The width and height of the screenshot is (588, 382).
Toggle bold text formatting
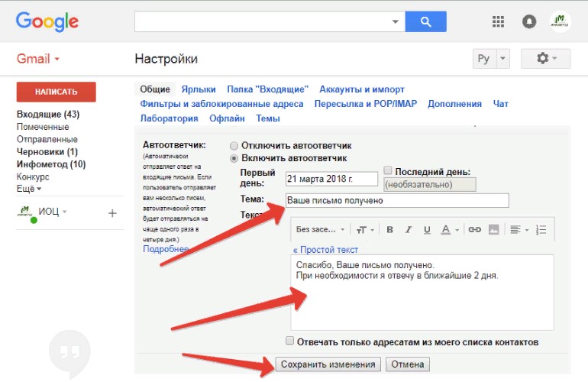click(x=389, y=229)
